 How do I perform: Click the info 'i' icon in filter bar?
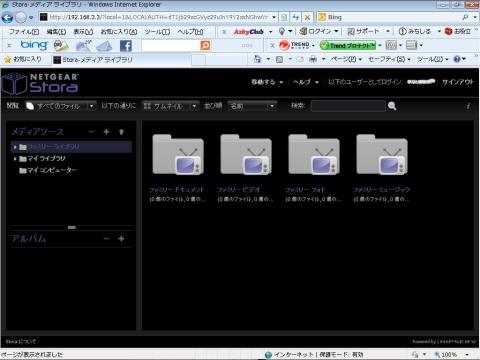click(468, 106)
